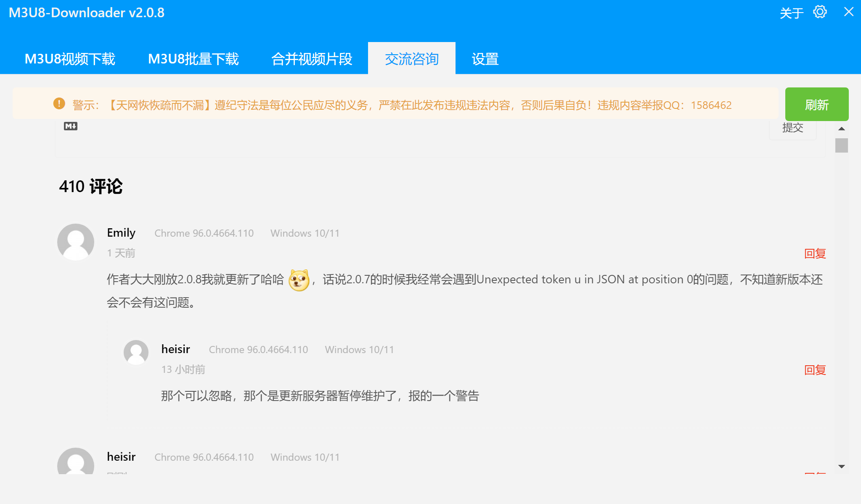This screenshot has height=504, width=861.
Task: Click Emily's profile avatar
Action: (75, 242)
